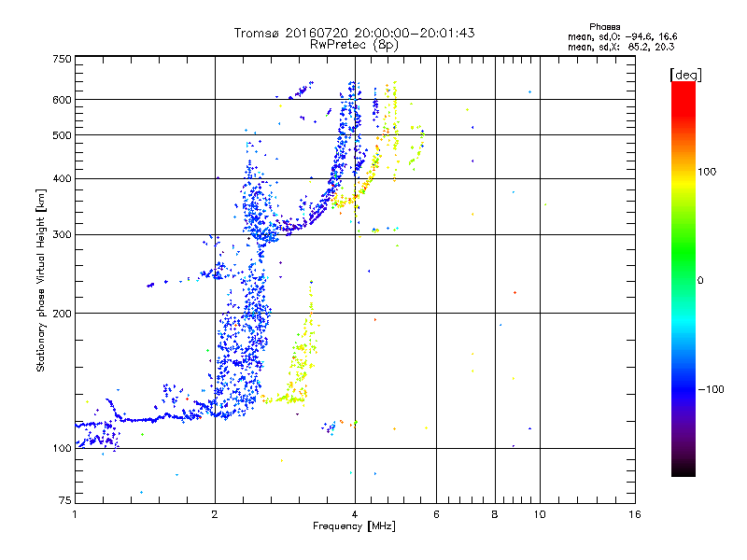The image size is (747, 560).
Task: Click the y-axis '75' tick label
Action: [65, 500]
